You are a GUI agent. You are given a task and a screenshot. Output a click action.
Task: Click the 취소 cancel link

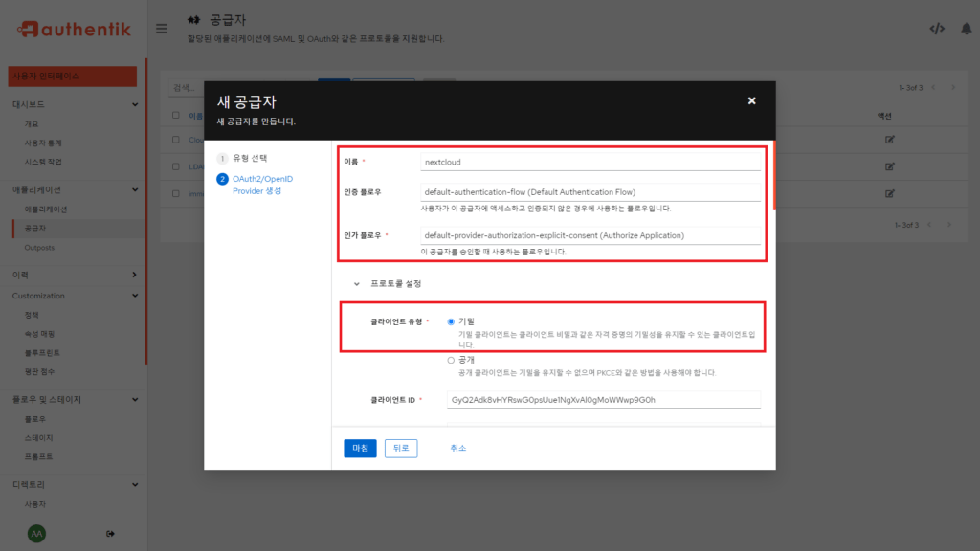[458, 448]
